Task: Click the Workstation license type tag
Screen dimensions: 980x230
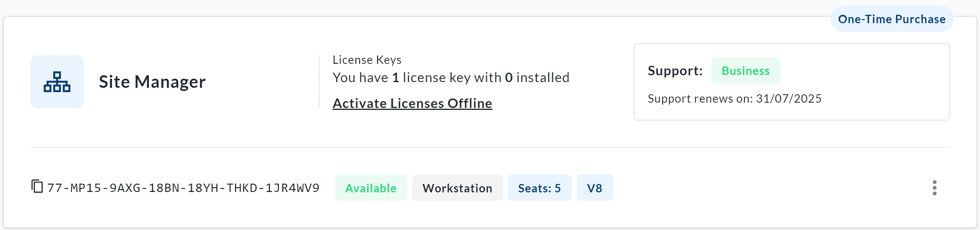Action: tap(457, 188)
